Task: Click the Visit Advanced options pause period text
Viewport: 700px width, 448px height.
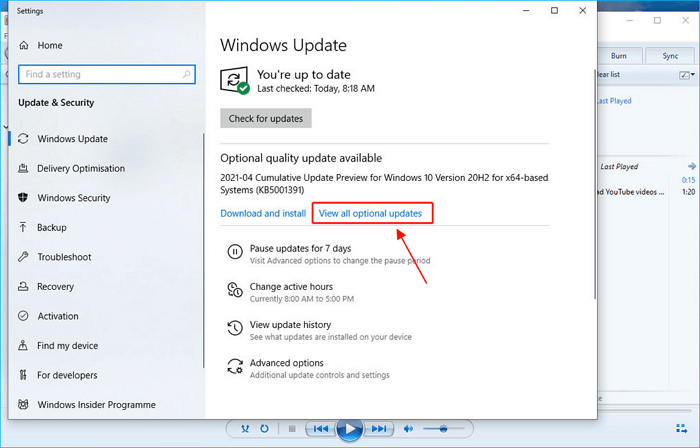Action: (x=340, y=260)
